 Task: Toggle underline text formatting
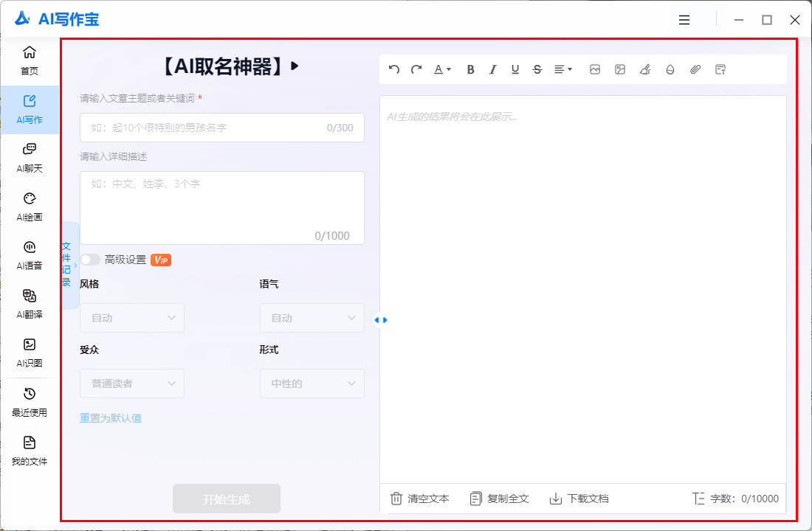coord(515,69)
